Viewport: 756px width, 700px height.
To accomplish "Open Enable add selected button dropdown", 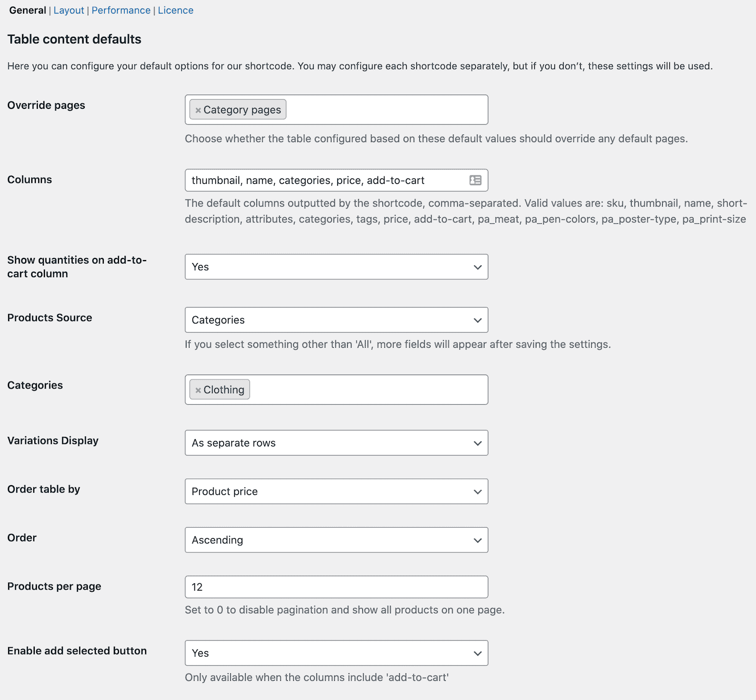I will 336,653.
